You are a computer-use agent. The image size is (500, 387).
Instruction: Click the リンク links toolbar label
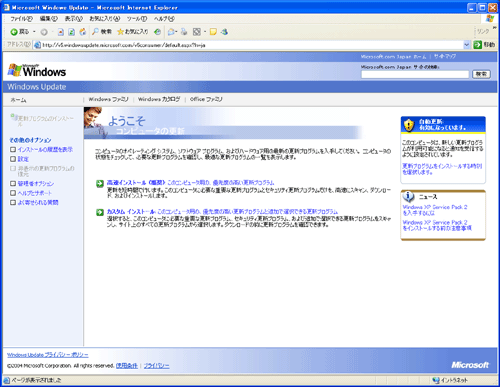click(x=483, y=31)
